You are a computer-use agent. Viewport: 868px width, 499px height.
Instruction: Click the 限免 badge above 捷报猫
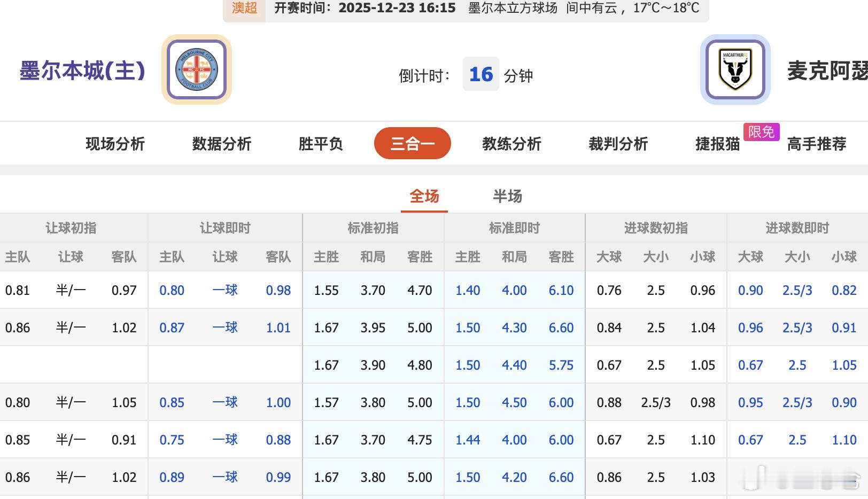761,132
